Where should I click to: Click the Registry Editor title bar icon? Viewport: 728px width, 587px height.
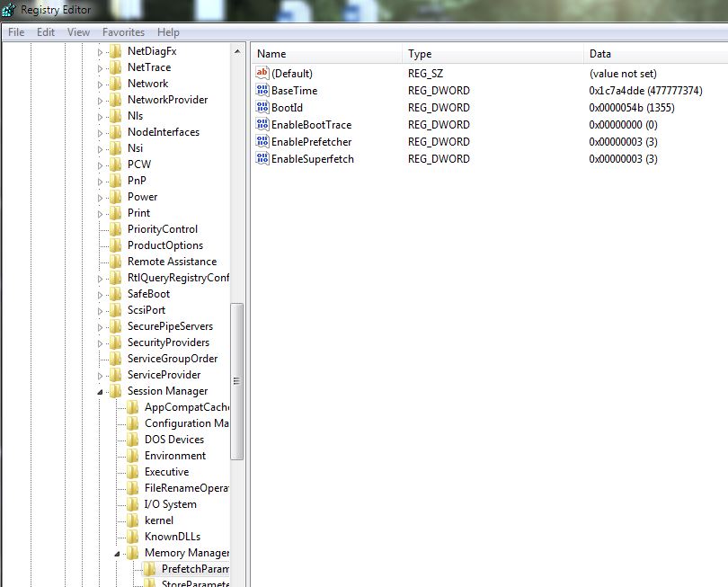[x=8, y=10]
